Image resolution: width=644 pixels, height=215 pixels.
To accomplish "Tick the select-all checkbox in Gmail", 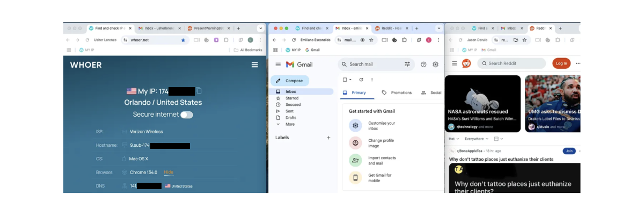I will point(345,80).
